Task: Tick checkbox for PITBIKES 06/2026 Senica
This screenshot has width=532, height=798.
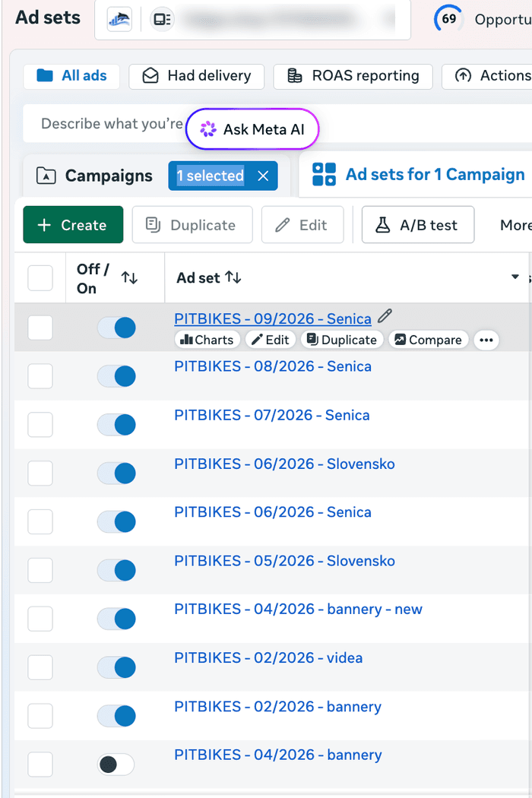Action: pos(40,521)
